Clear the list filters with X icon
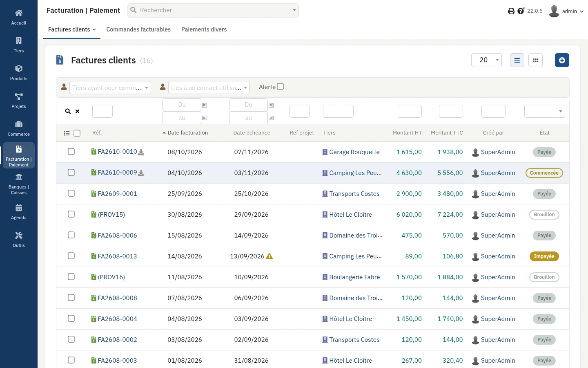The width and height of the screenshot is (588, 368). [x=77, y=111]
